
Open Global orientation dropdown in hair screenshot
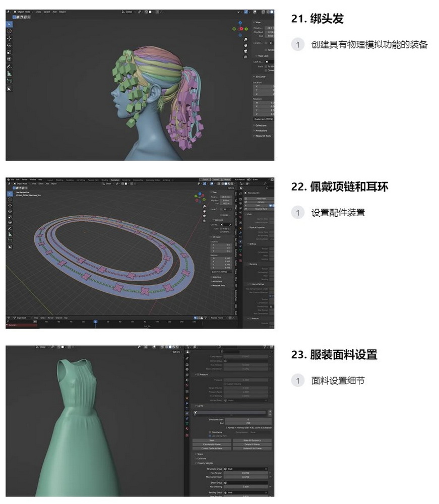129,12
